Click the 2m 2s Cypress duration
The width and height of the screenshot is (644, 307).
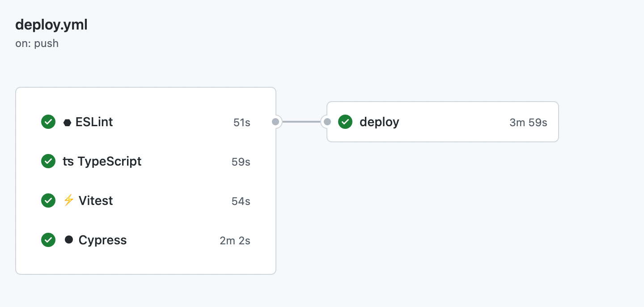click(235, 240)
